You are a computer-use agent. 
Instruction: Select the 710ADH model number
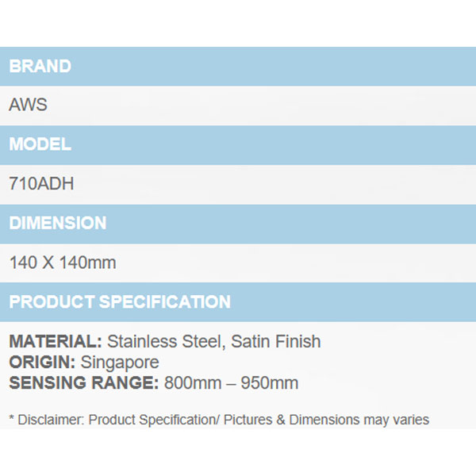pos(41,184)
